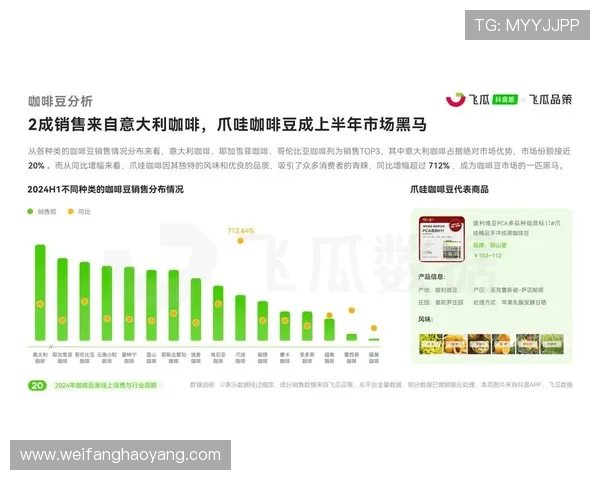Click the bold 712% figure in the paragraph
Screen dimensions: 600x480
439,166
